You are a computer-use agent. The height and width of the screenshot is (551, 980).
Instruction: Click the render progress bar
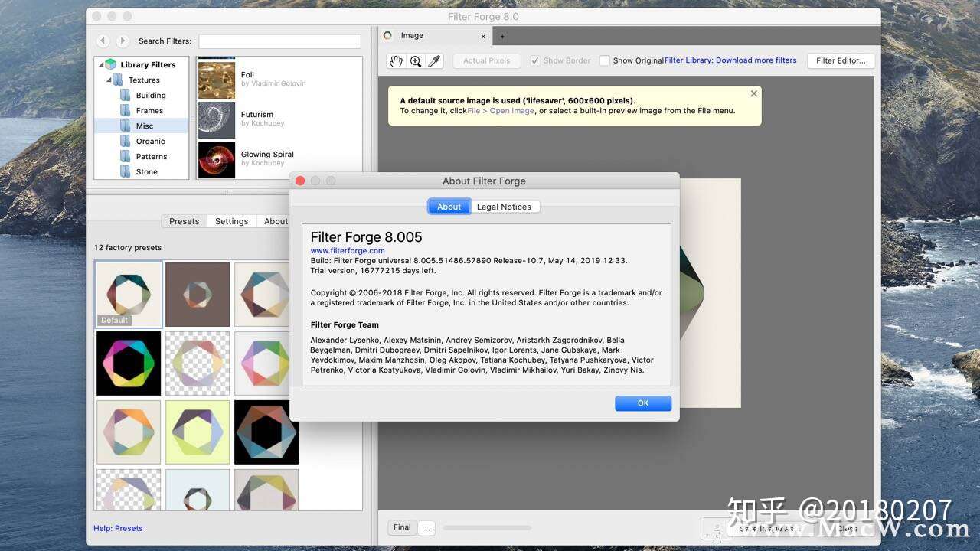[487, 527]
